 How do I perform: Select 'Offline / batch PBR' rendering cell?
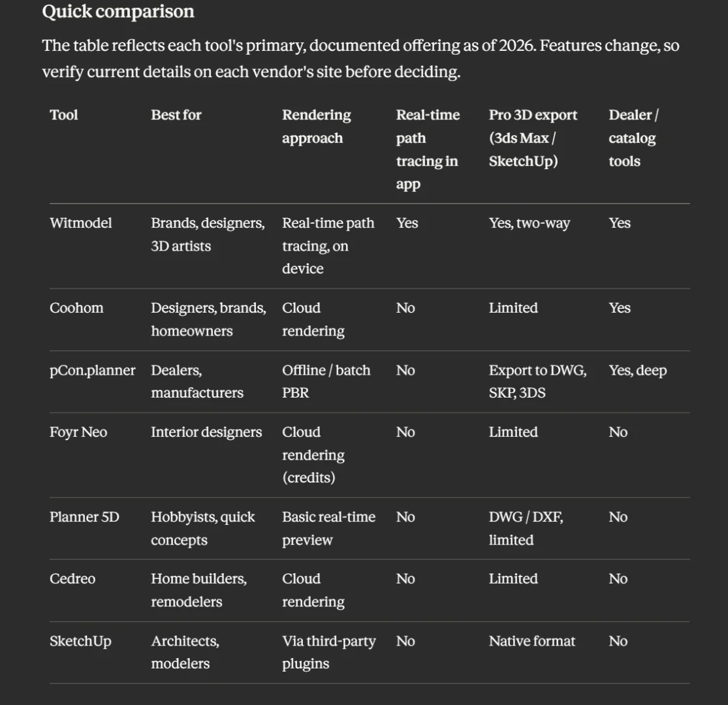click(326, 381)
